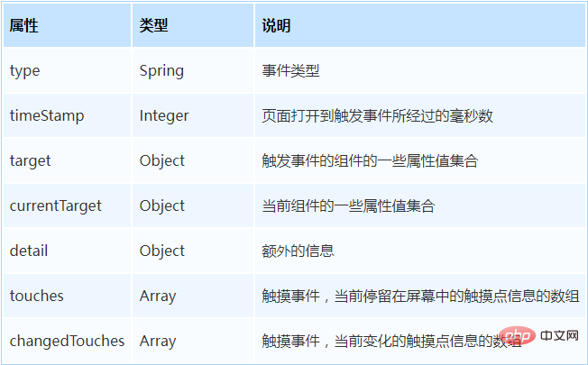Screen dimensions: 588x365
Task: Click the currentTarget property cell
Action: pyautogui.click(x=55, y=205)
